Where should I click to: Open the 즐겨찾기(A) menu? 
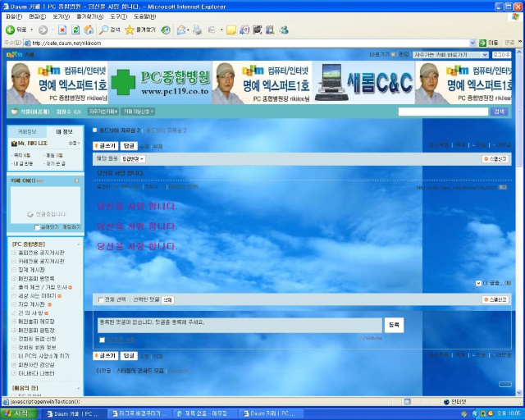[89, 16]
